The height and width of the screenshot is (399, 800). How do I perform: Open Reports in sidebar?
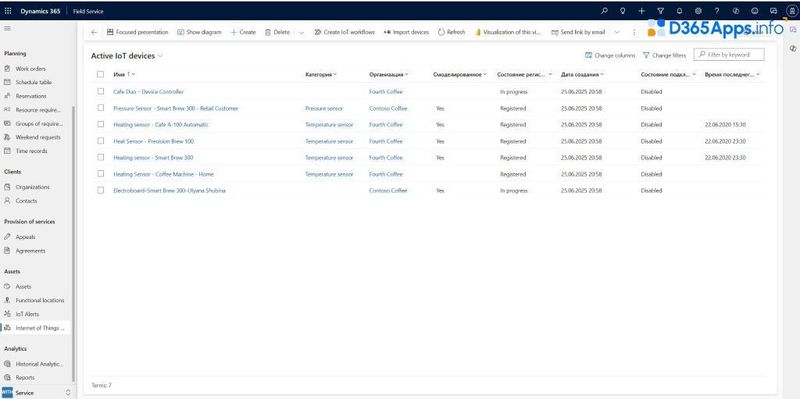[x=25, y=378]
